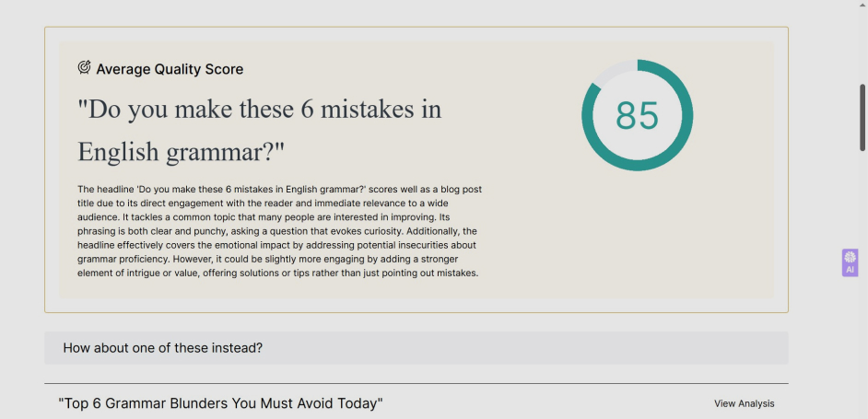Screen dimensions: 868x419
Task: Open the purple AI brain widget
Action: pos(850,262)
